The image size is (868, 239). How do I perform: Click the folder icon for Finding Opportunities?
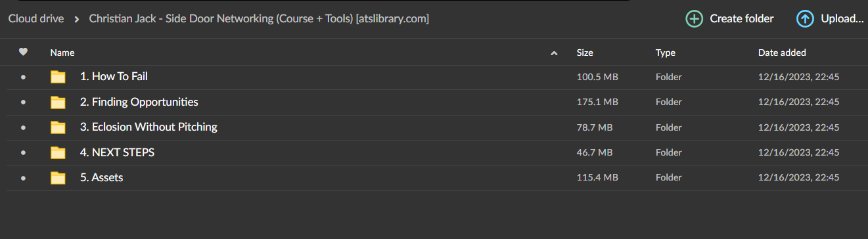(x=58, y=102)
